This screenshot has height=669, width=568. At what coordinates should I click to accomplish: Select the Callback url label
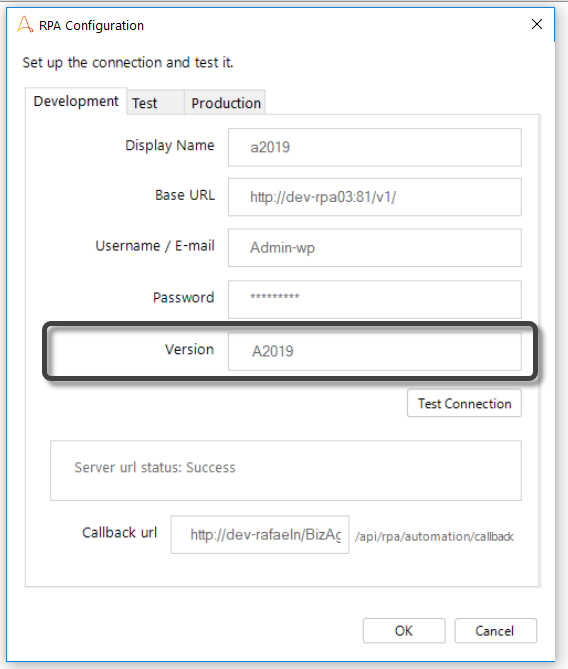click(119, 532)
